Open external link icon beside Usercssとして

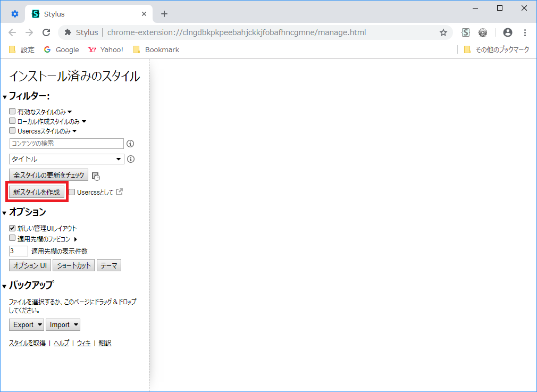[x=120, y=192]
